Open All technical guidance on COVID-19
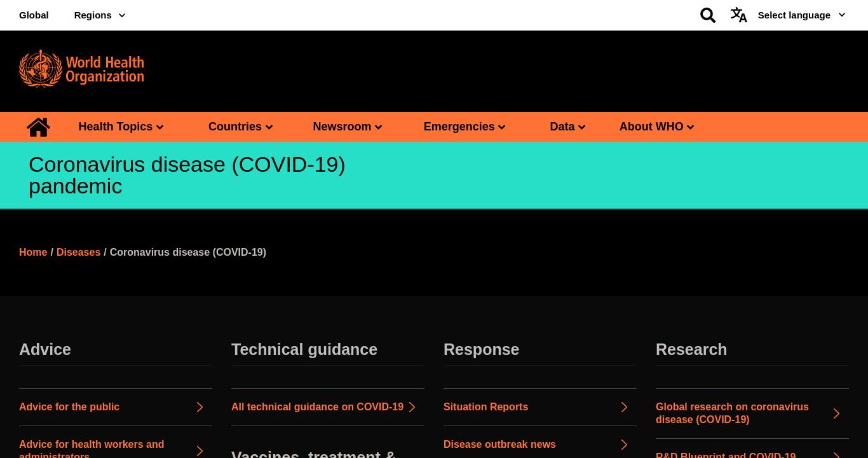Image resolution: width=868 pixels, height=458 pixels. point(317,407)
